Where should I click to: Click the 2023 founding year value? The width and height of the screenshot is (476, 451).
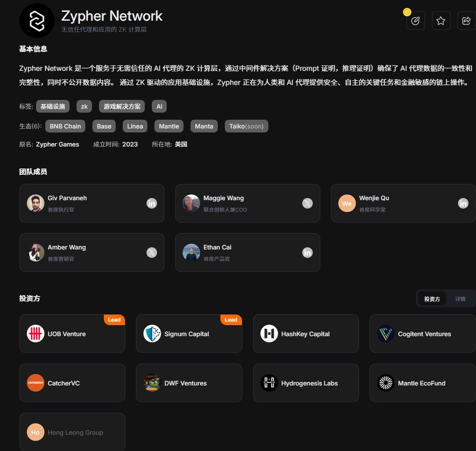pos(130,144)
